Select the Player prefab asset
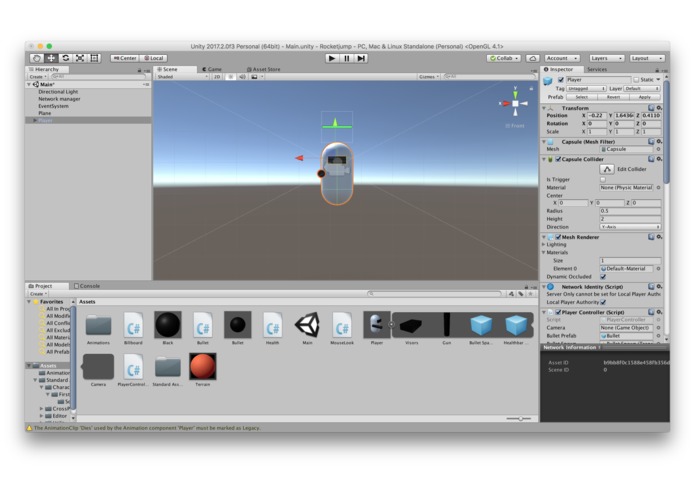Viewport: 695px width, 494px height. tap(376, 328)
